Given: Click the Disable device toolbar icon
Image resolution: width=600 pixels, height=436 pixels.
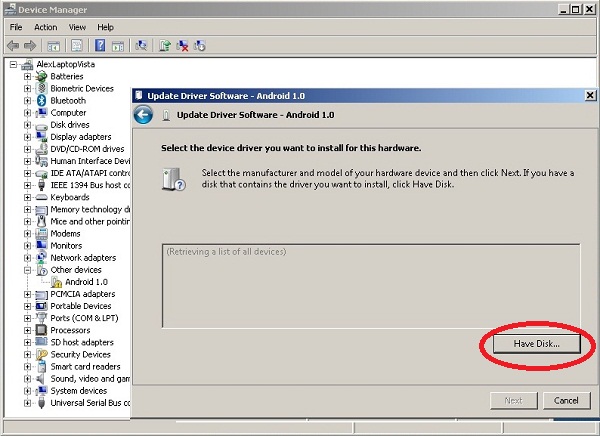Looking at the screenshot, I should (200, 46).
